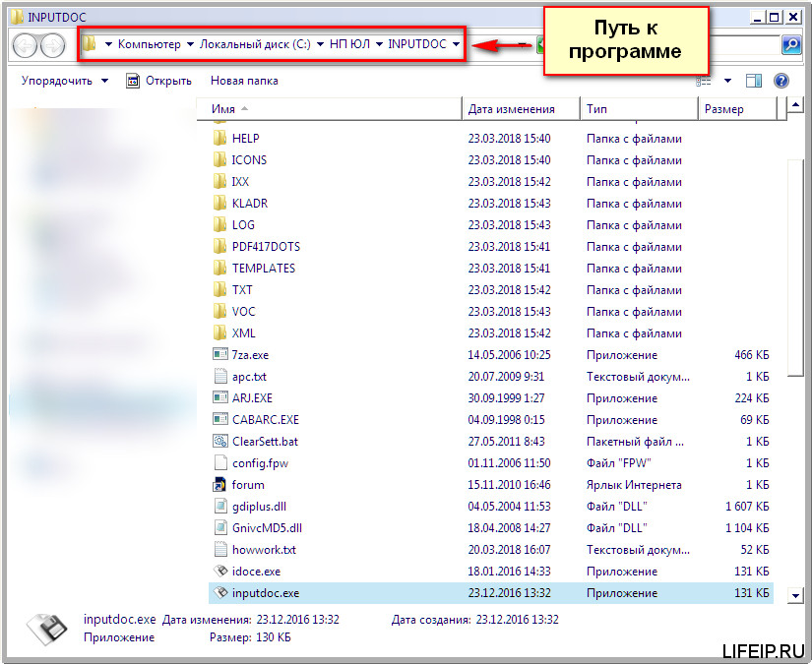This screenshot has width=812, height=664.
Task: Click the config.fpw file icon
Action: tap(220, 462)
